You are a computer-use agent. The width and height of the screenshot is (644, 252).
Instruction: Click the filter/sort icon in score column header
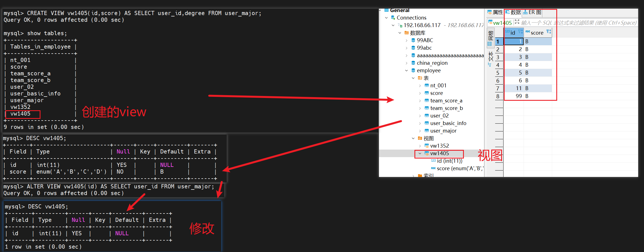pyautogui.click(x=549, y=32)
